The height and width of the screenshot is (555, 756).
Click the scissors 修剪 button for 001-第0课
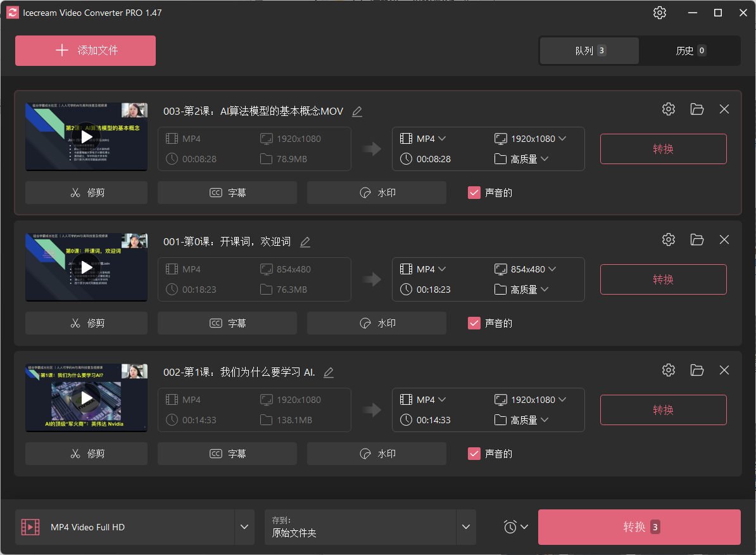click(x=86, y=323)
